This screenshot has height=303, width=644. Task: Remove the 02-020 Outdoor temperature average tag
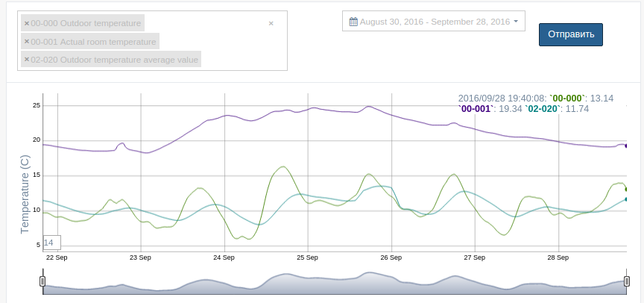[x=27, y=60]
